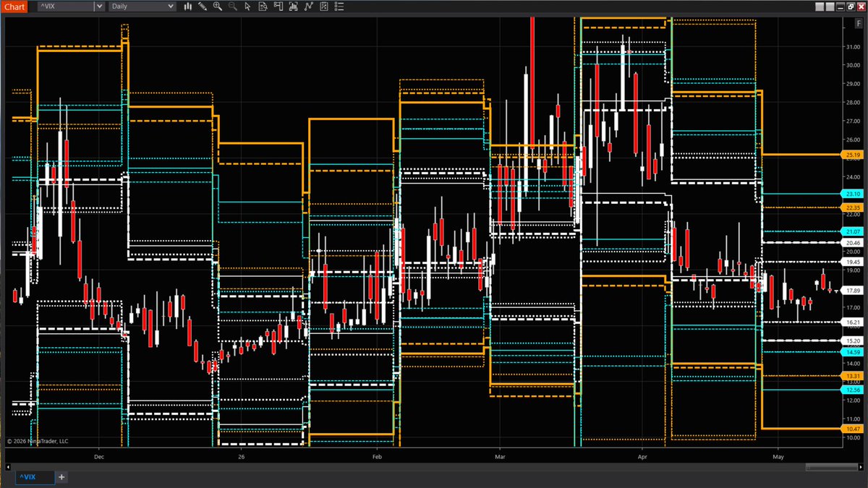The height and width of the screenshot is (488, 868).
Task: Click the F button on price axis
Action: pyautogui.click(x=859, y=23)
